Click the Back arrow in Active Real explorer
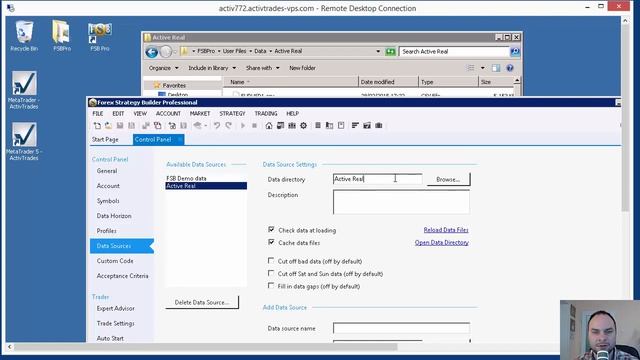The width and height of the screenshot is (640, 360). click(x=151, y=52)
